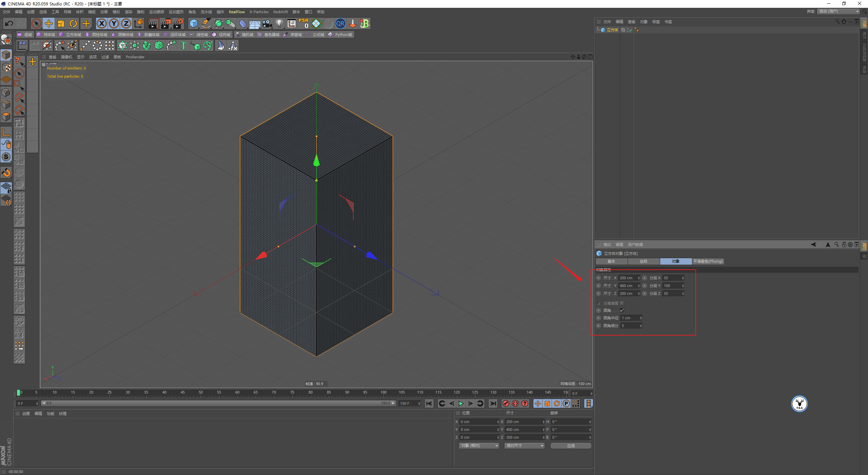Click the light bulb object icon

[279, 23]
